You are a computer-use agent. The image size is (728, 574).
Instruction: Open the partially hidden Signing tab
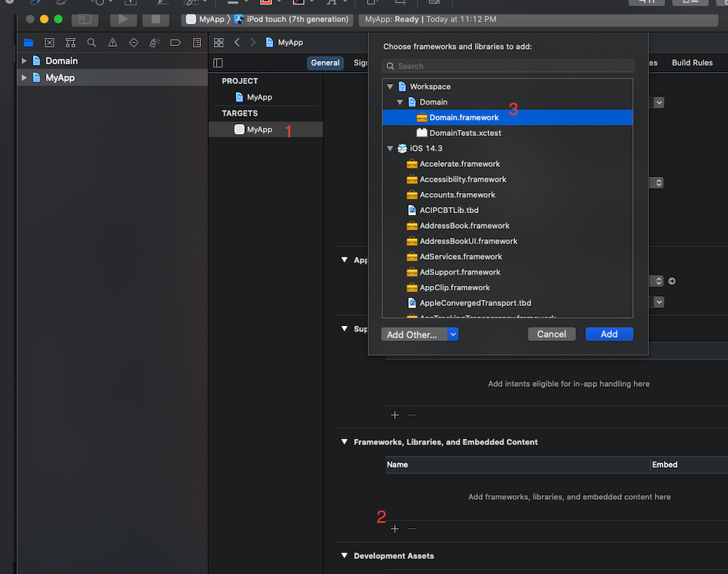click(x=360, y=62)
